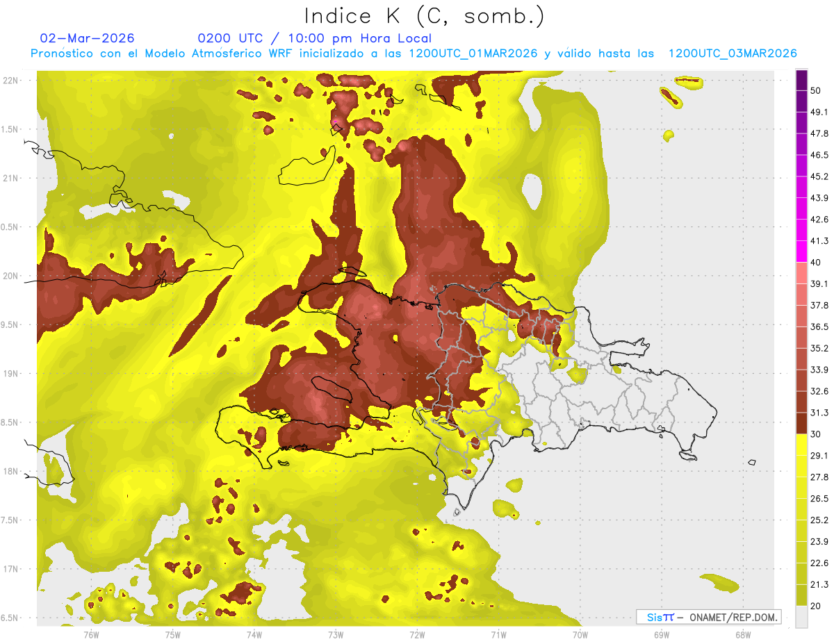Pick the bright yellow swatch between 29.1 and 30
834x644 pixels.
801,445
